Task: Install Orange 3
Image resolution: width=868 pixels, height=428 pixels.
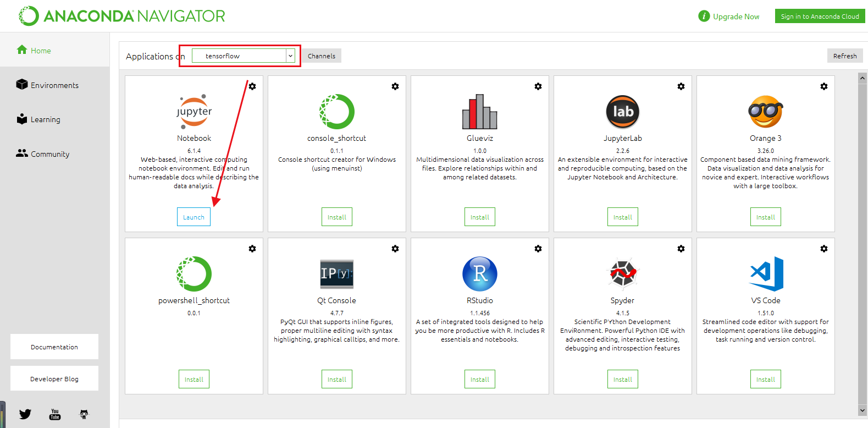Action: tap(766, 217)
